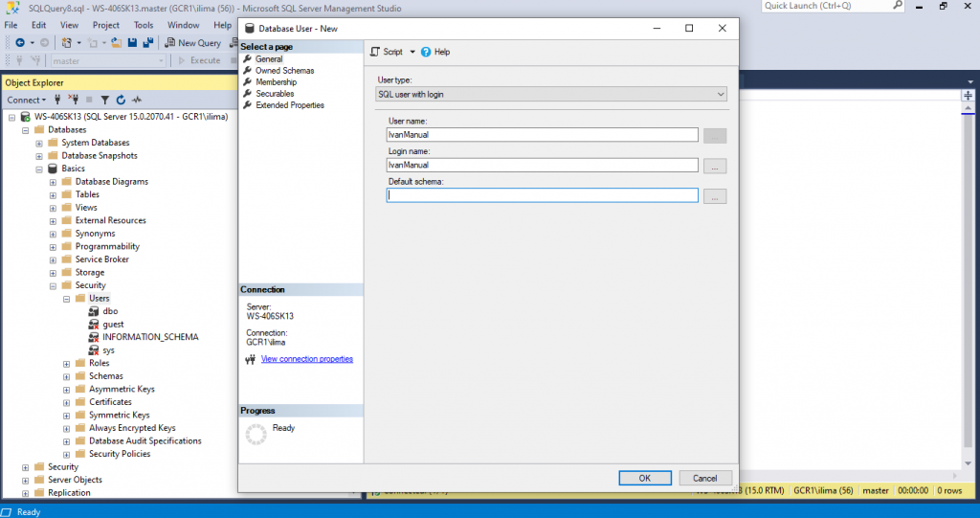
Task: Open the Connect dropdown in Object Explorer
Action: pyautogui.click(x=26, y=101)
